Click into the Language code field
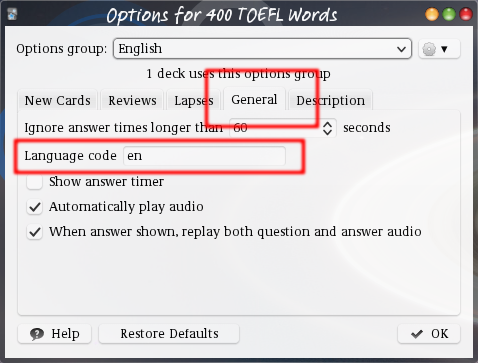 pyautogui.click(x=204, y=156)
